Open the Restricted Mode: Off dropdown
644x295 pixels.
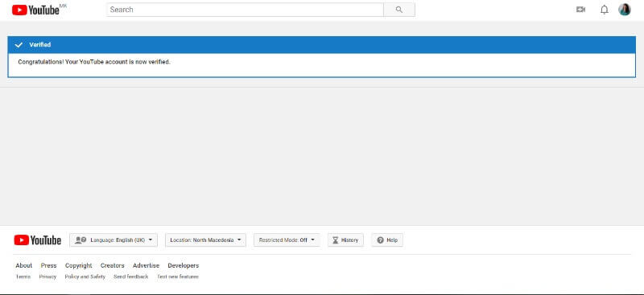[x=287, y=240]
